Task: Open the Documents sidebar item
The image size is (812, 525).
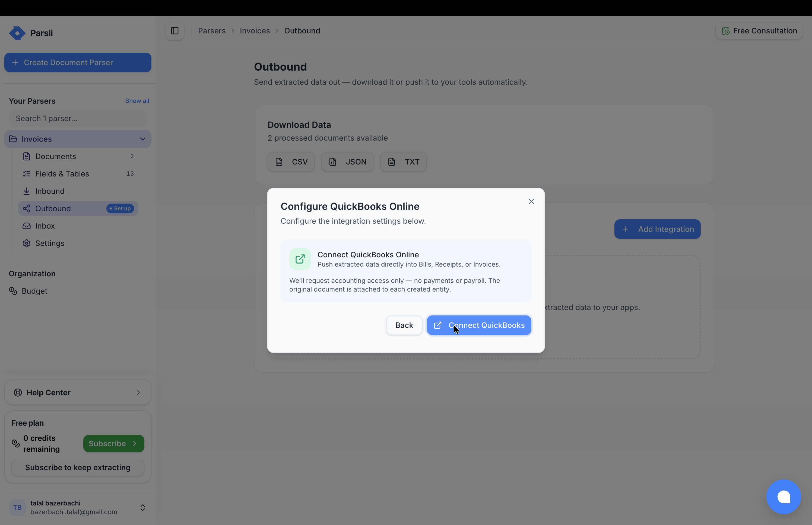Action: tap(78, 156)
